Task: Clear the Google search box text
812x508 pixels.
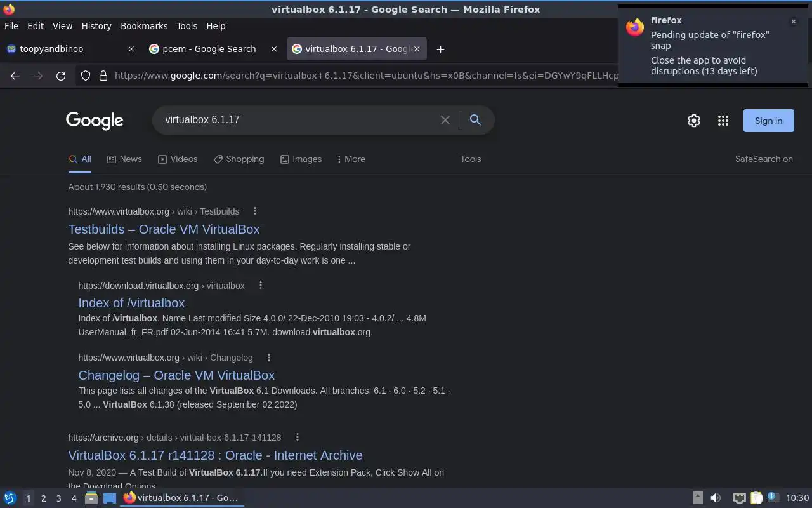Action: pyautogui.click(x=445, y=120)
